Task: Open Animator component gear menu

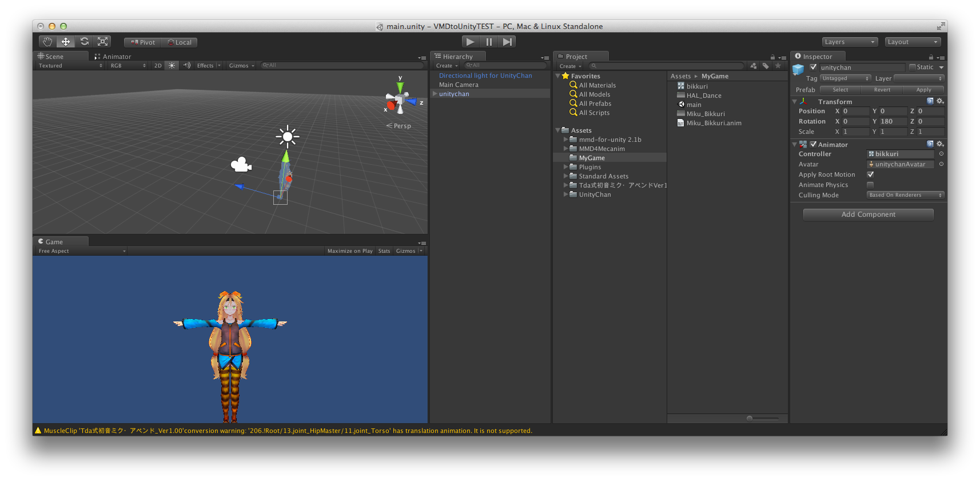Action: tap(940, 144)
